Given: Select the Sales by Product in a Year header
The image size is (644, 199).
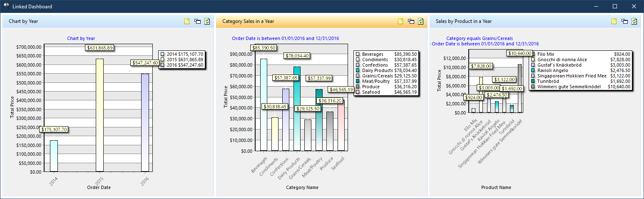Looking at the screenshot, I should tap(463, 21).
